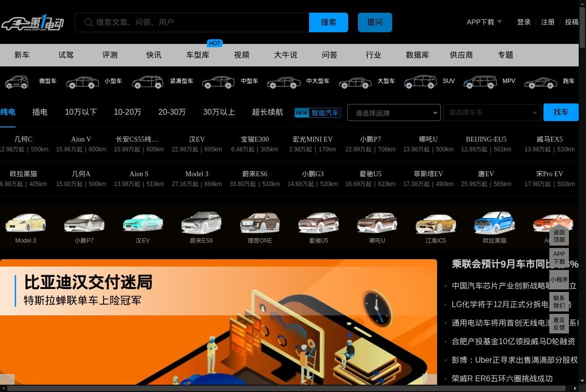Select the 30万以上 price tab
Image resolution: width=586 pixels, height=392 pixels.
tap(219, 112)
